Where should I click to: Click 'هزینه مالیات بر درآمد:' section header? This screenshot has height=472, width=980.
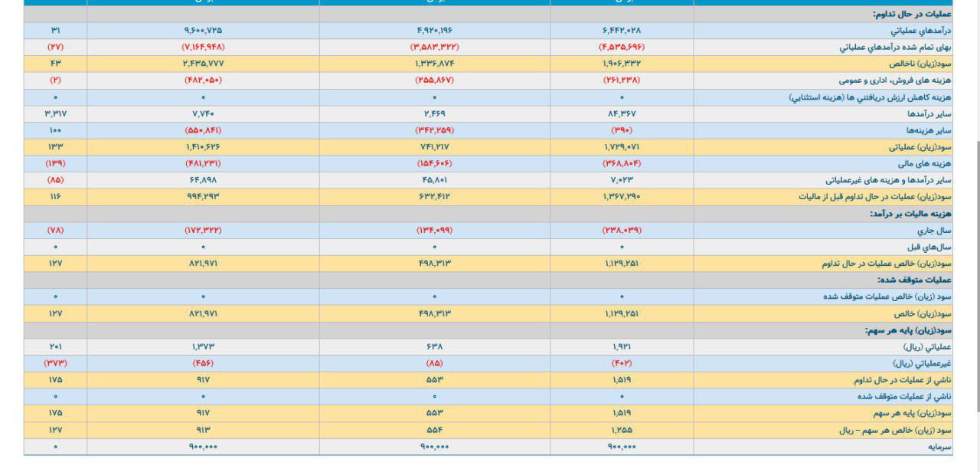(910, 214)
